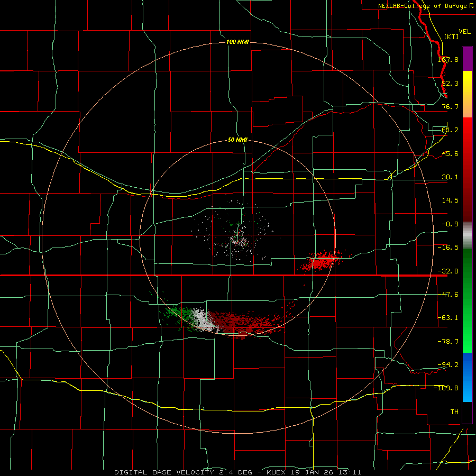Click the 19 JAN 26 13:11 timestamp
Image resolution: width=476 pixels, height=476 pixels.
(x=326, y=472)
